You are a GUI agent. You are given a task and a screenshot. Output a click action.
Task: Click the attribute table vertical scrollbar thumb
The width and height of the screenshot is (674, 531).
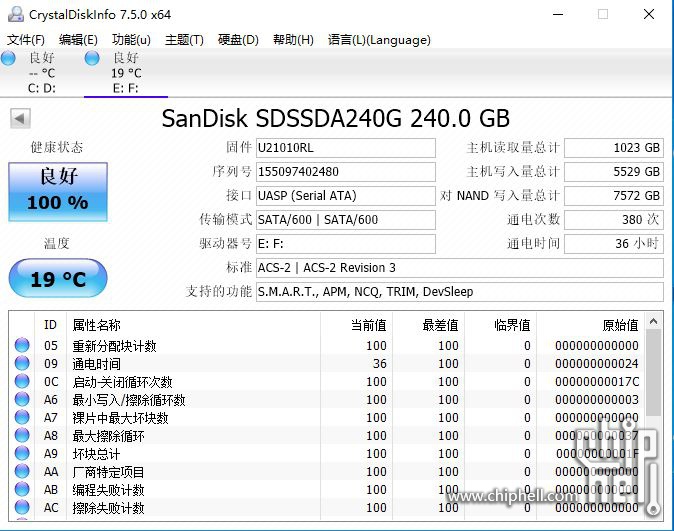[653, 373]
